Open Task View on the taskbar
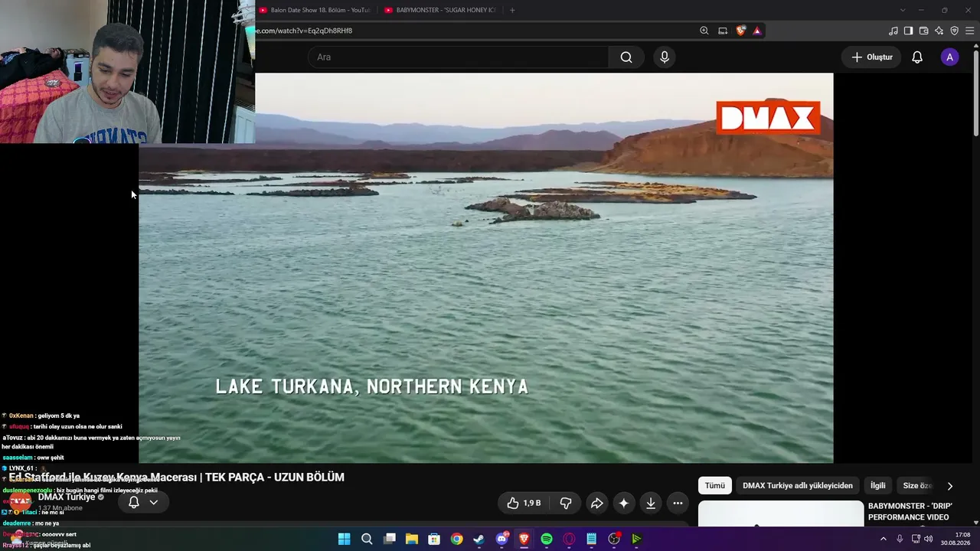This screenshot has width=980, height=551. click(389, 539)
